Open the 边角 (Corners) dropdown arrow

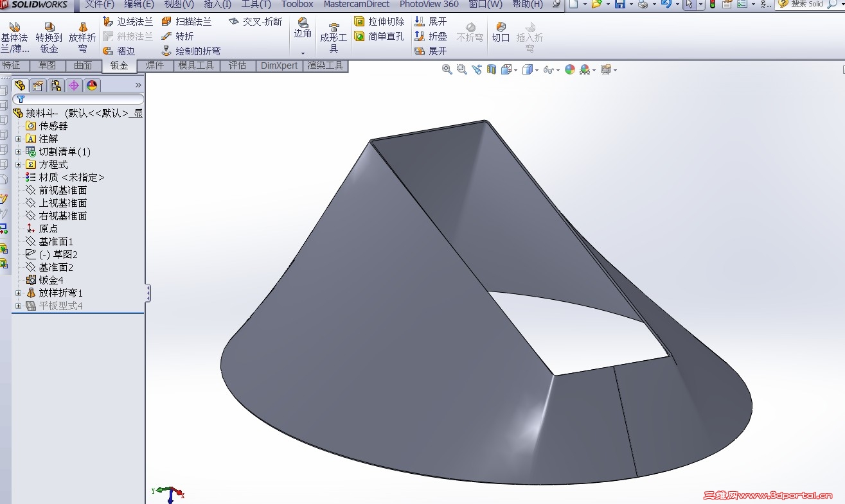click(x=303, y=53)
